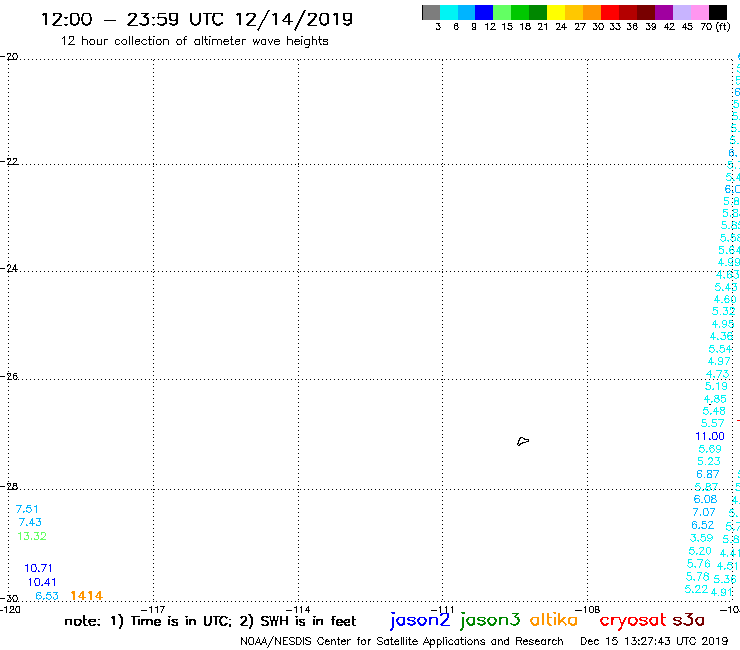The height and width of the screenshot is (650, 740).
Task: Click the 4.97 wave height value
Action: click(x=719, y=361)
